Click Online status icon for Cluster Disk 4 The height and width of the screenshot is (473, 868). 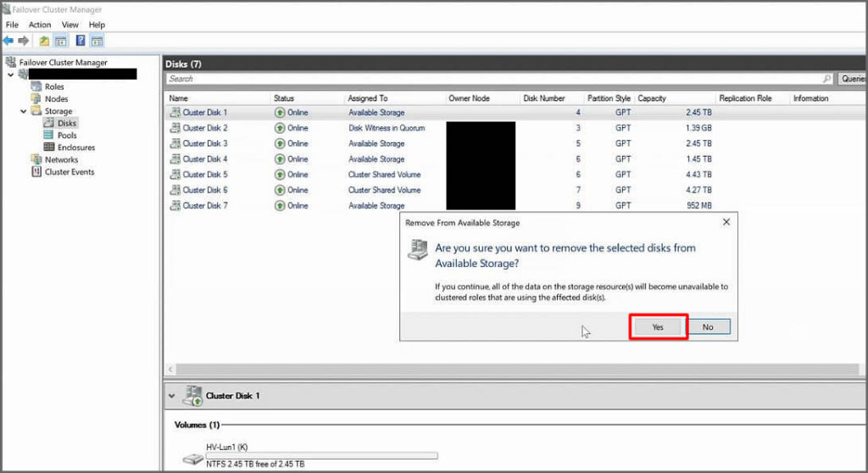[x=280, y=159]
